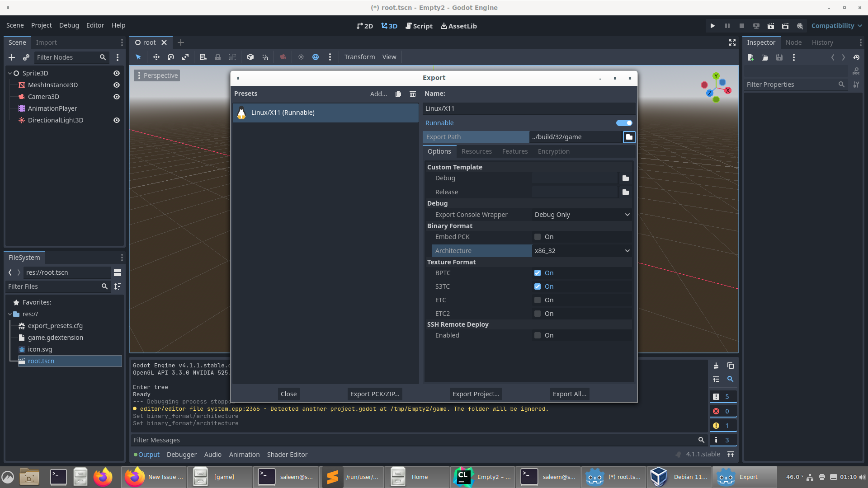The width and height of the screenshot is (868, 488).
Task: Click the Move mode tool icon
Action: [156, 57]
